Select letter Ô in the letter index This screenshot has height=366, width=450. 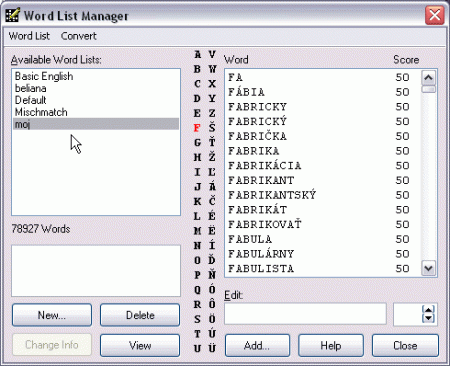(x=212, y=304)
